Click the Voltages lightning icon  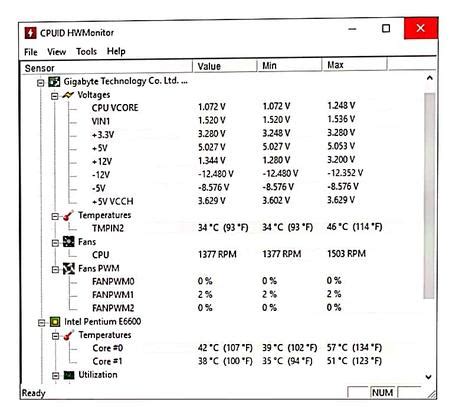pos(68,95)
